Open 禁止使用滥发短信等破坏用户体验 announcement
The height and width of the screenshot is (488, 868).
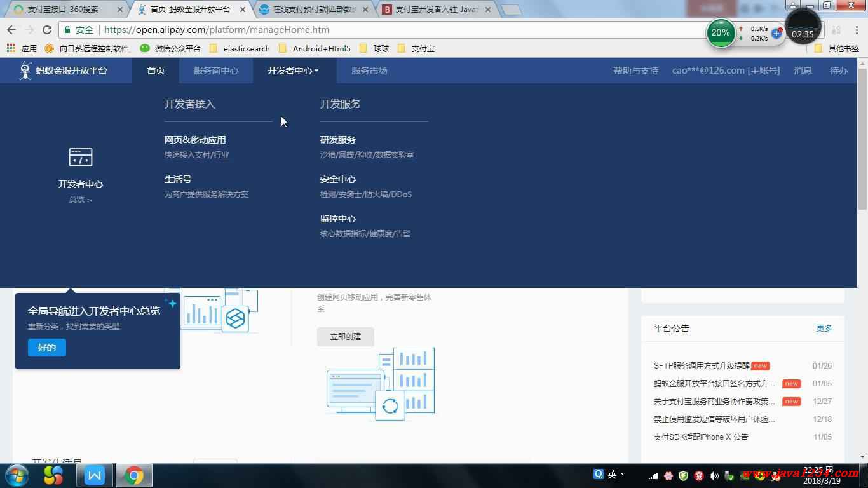(715, 419)
